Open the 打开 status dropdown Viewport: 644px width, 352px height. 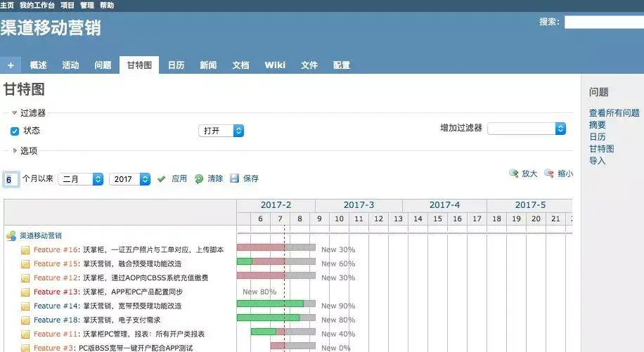point(221,131)
